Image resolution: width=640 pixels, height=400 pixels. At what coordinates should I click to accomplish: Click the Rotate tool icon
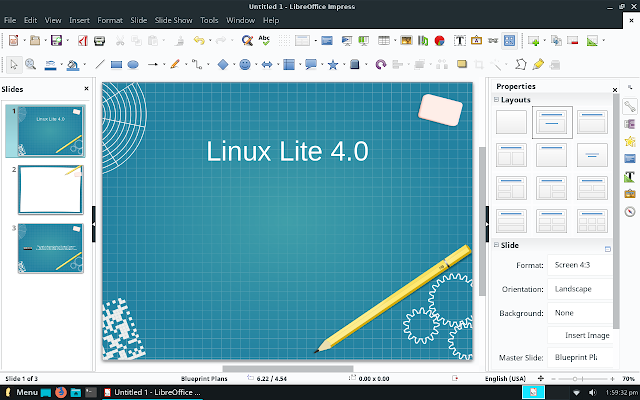pyautogui.click(x=380, y=64)
